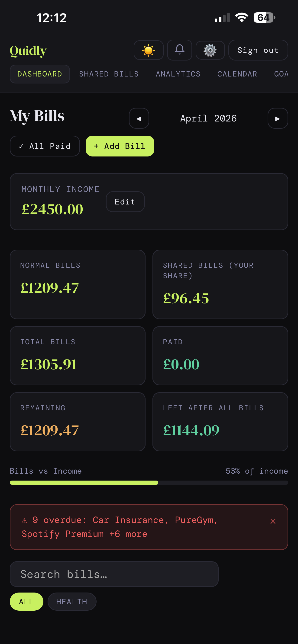Screen dimensions: 298x644
Task: Go to next month arrow
Action: [x=278, y=118]
